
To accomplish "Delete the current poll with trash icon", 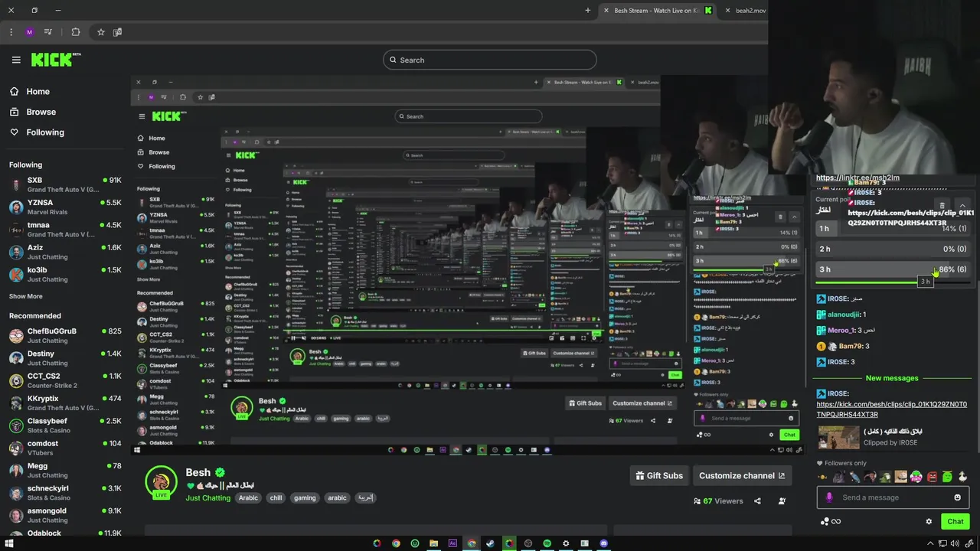I will pyautogui.click(x=942, y=206).
